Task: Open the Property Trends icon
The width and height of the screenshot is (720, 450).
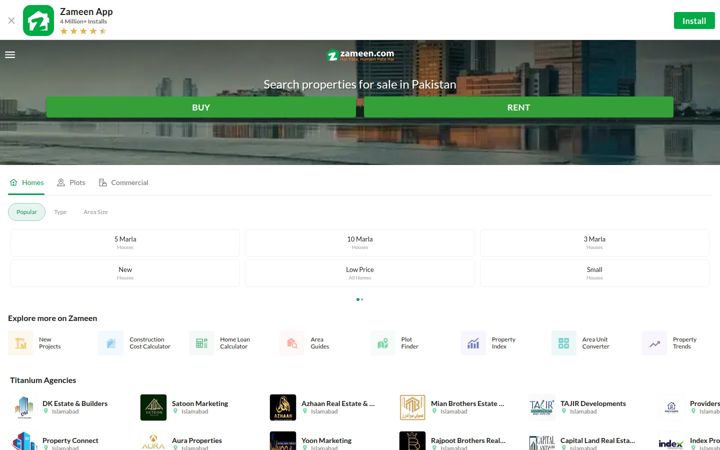Action: point(654,343)
